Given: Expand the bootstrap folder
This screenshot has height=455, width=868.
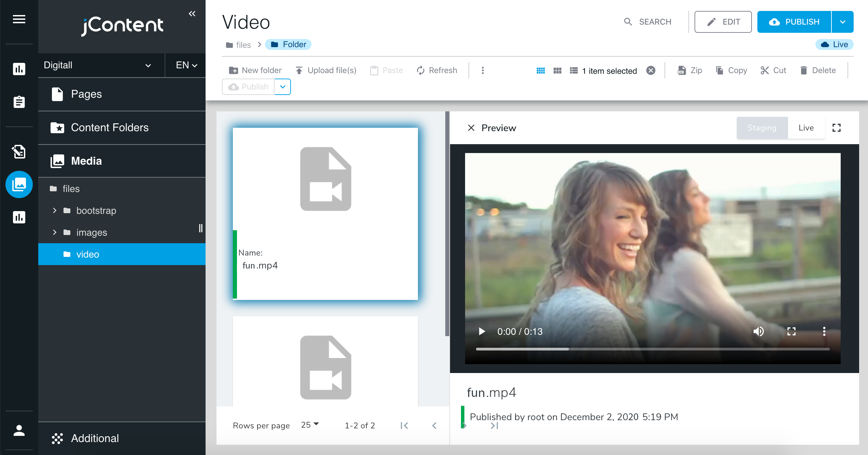Looking at the screenshot, I should 55,210.
